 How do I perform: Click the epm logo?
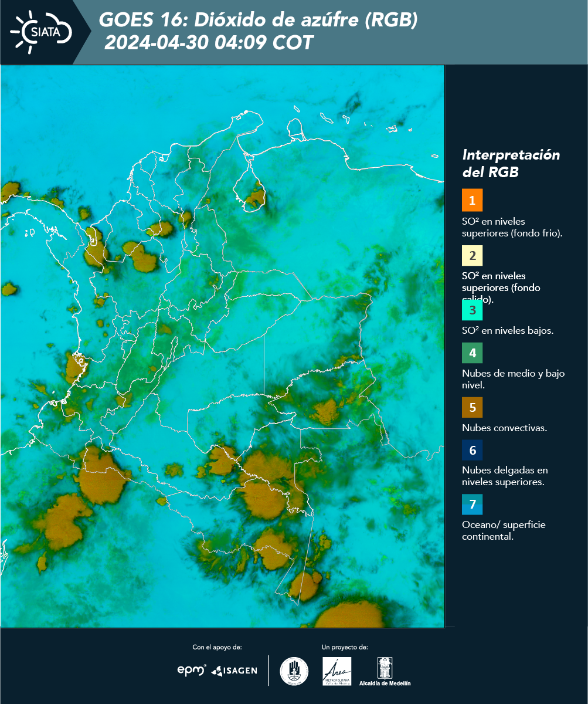coord(192,670)
